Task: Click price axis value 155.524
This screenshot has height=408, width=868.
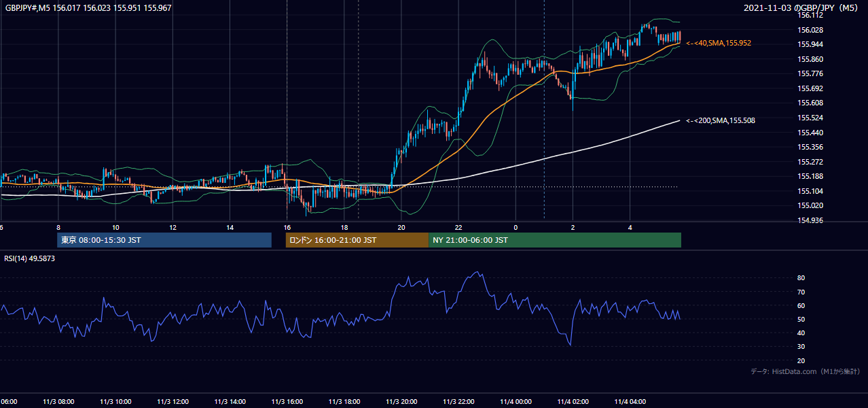Action: click(x=810, y=118)
